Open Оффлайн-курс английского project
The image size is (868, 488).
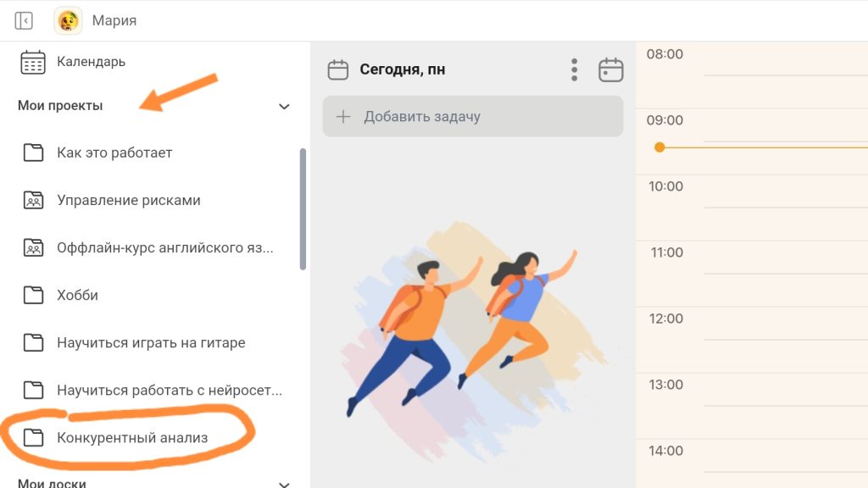pyautogui.click(x=165, y=248)
